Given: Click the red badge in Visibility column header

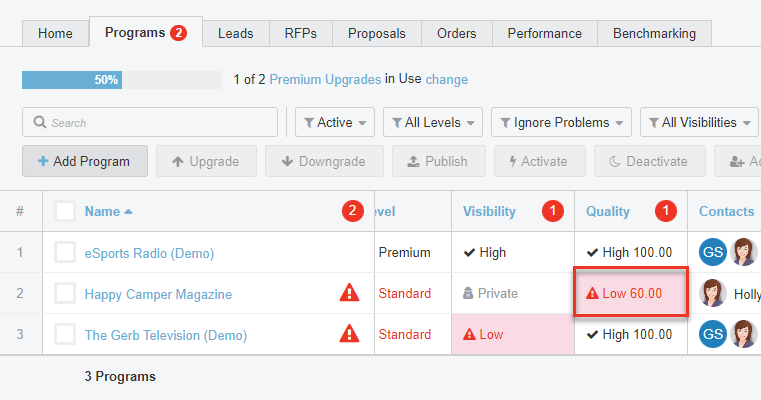Looking at the screenshot, I should pos(551,211).
